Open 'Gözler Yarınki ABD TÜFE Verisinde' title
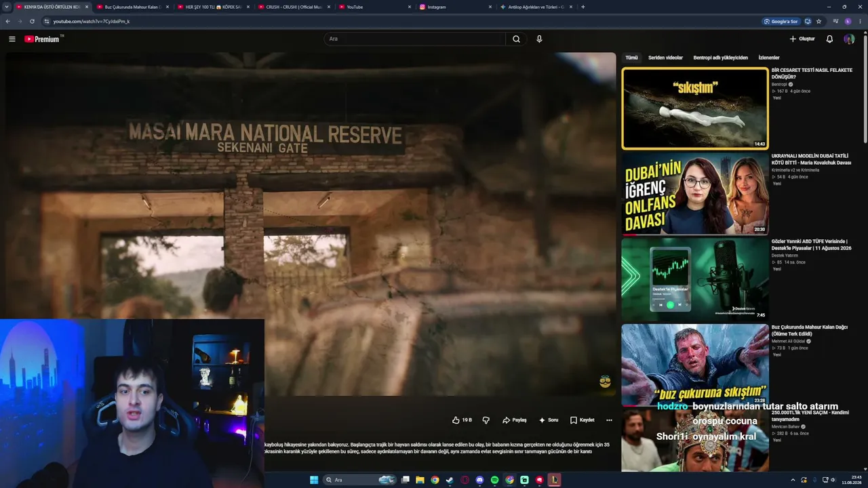The height and width of the screenshot is (488, 868). tap(811, 245)
